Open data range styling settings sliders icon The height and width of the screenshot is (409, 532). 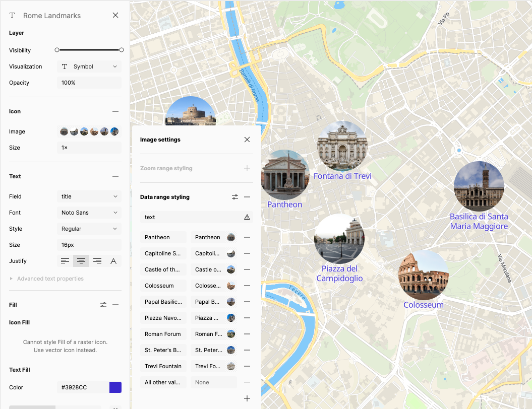tap(235, 197)
